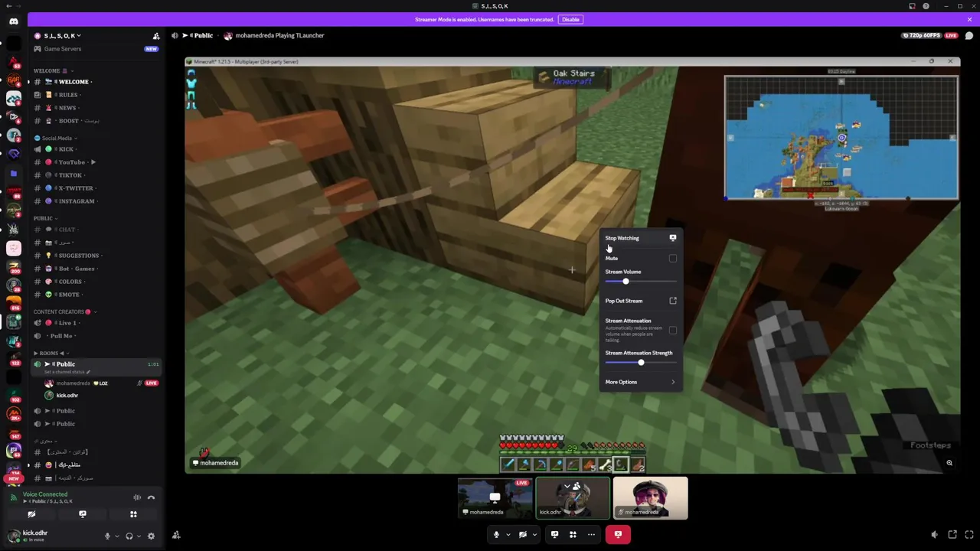Show chat with the speech bubble icon
Viewport: 980px width, 551px height.
[969, 35]
